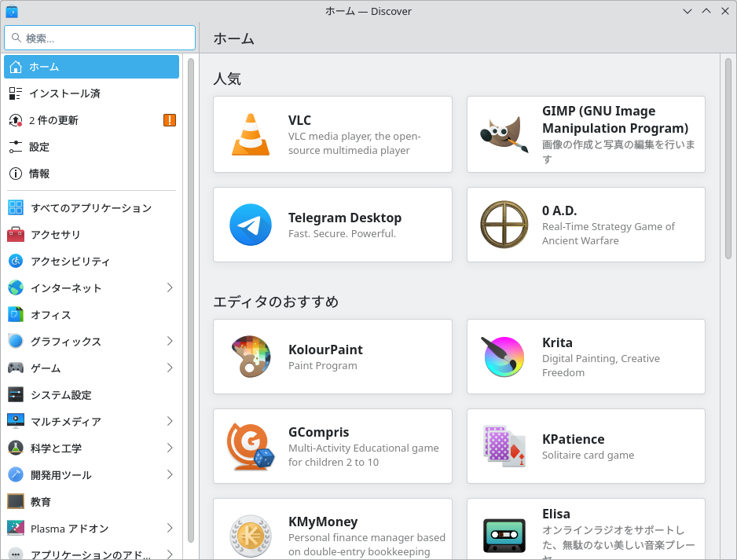737x560 pixels.
Task: Click the accessibility icon for アクセシビリティ
Action: [16, 261]
